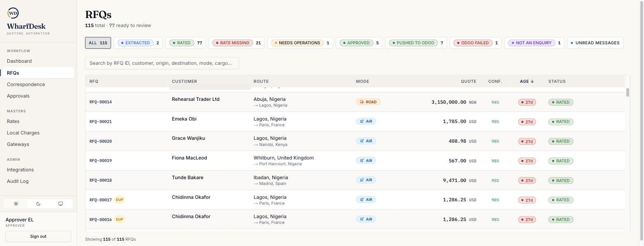Click AIR mode badge for RFQ-00017

(366, 200)
